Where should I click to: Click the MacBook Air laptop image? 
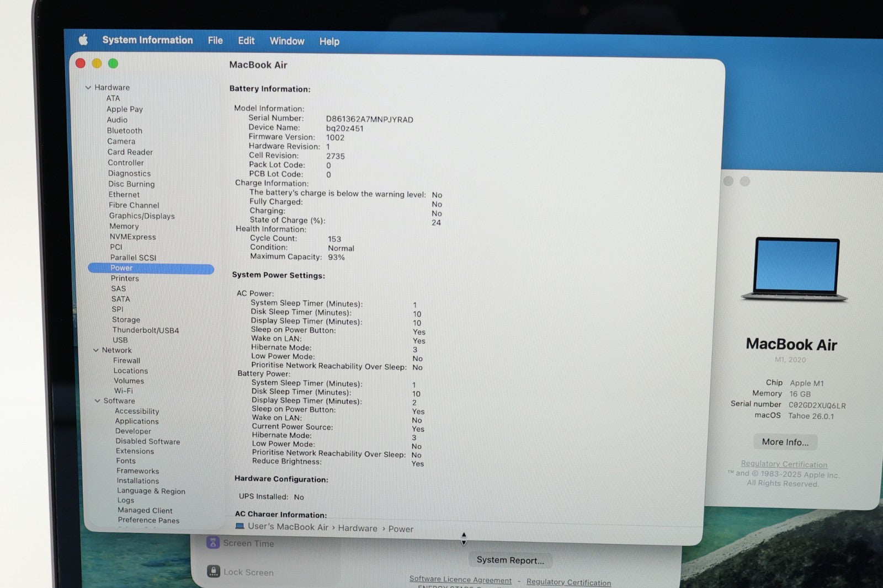(x=795, y=270)
